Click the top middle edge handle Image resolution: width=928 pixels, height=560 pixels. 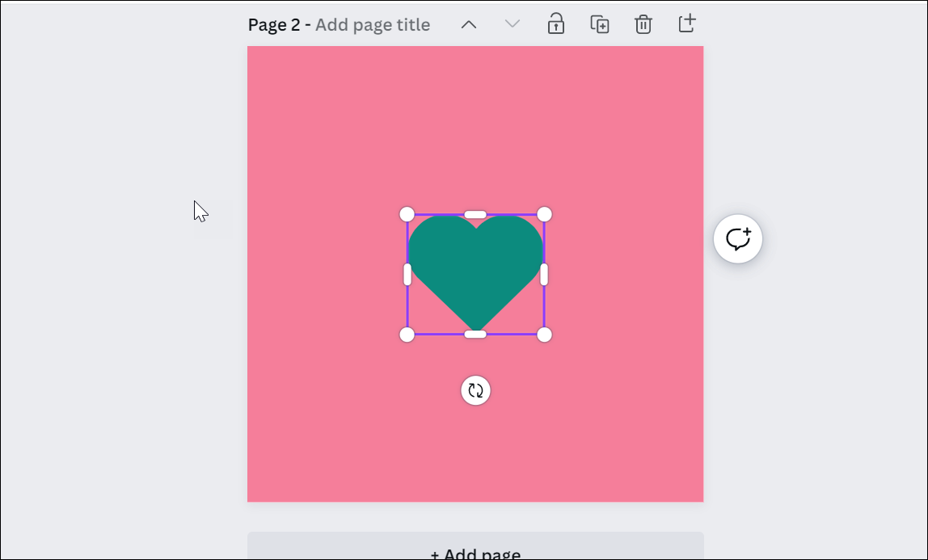click(475, 214)
